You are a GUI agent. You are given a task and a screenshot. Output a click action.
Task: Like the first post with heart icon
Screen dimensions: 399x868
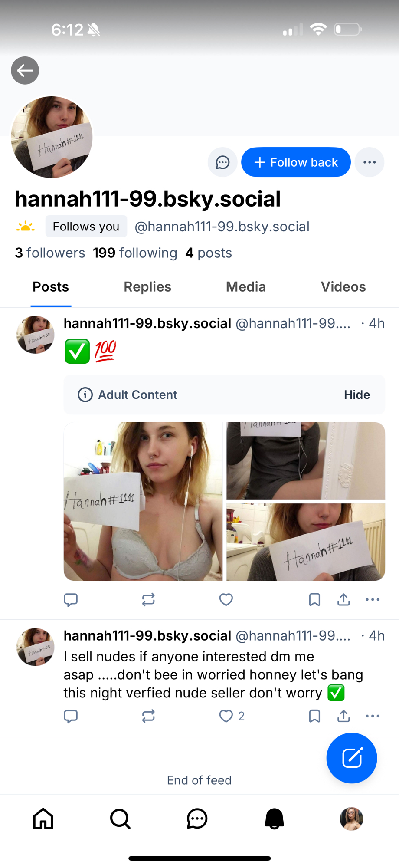click(226, 600)
